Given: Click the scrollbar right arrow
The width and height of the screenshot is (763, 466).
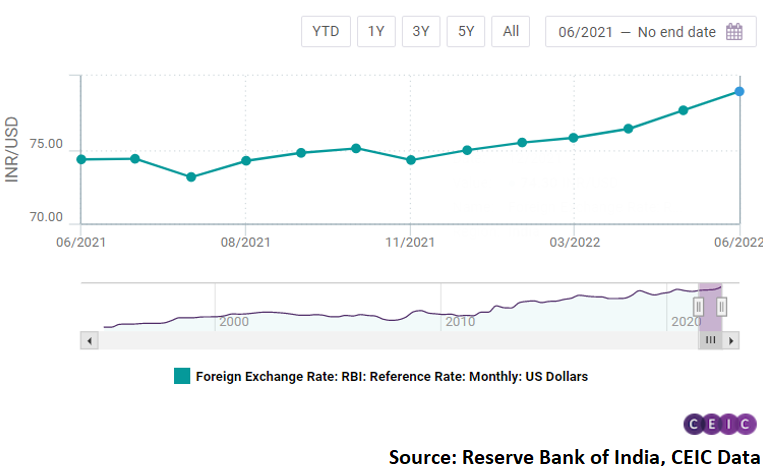Looking at the screenshot, I should pos(731,341).
